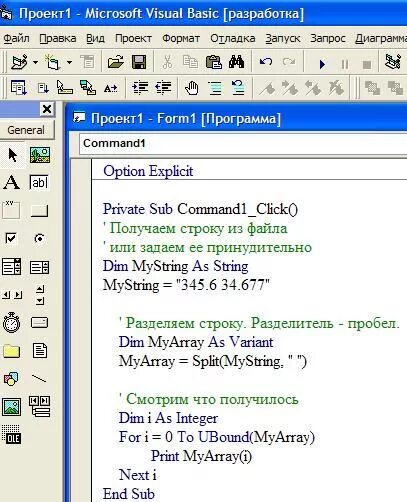Select the OLE control tool
The width and height of the screenshot is (407, 502).
click(12, 435)
